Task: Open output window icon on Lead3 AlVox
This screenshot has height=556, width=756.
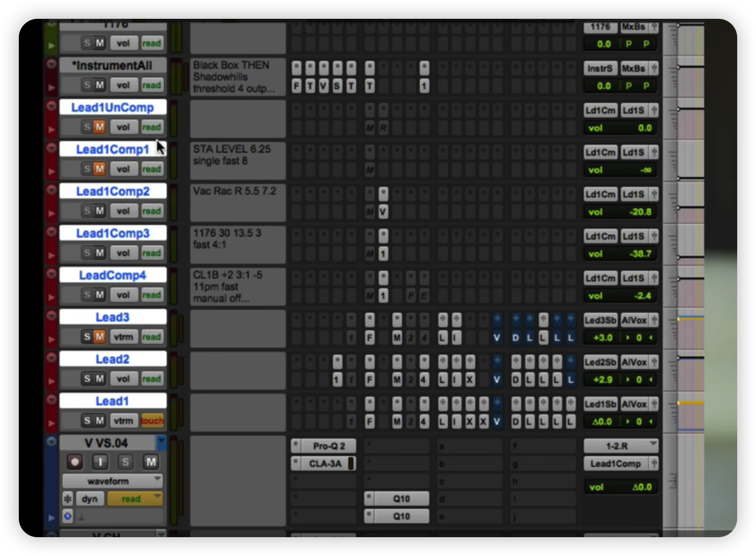Action: click(x=654, y=320)
